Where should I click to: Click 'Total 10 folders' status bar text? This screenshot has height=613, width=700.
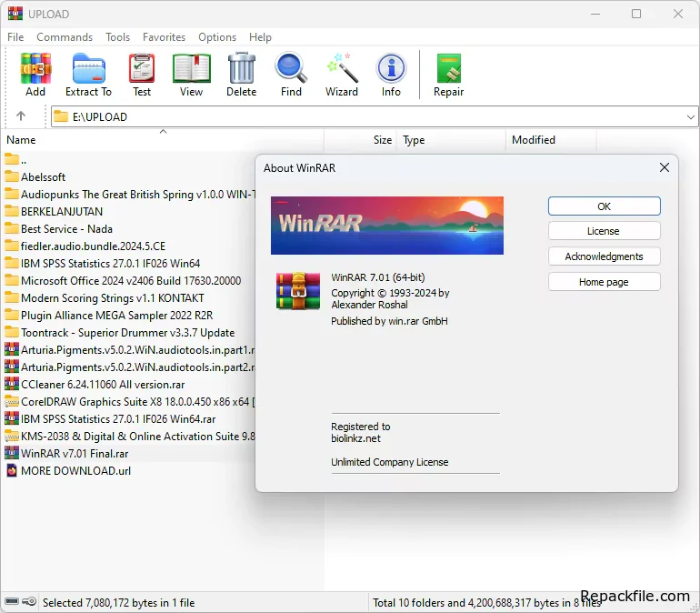tap(486, 603)
